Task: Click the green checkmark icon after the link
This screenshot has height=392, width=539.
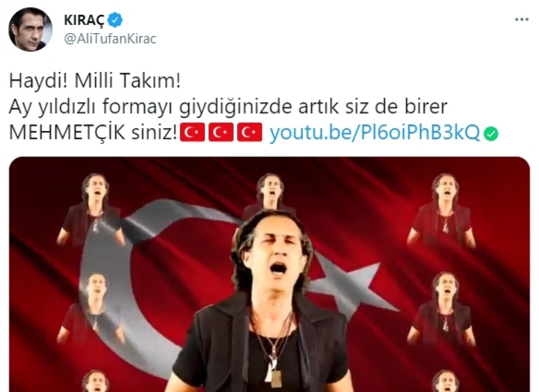Action: pos(492,133)
